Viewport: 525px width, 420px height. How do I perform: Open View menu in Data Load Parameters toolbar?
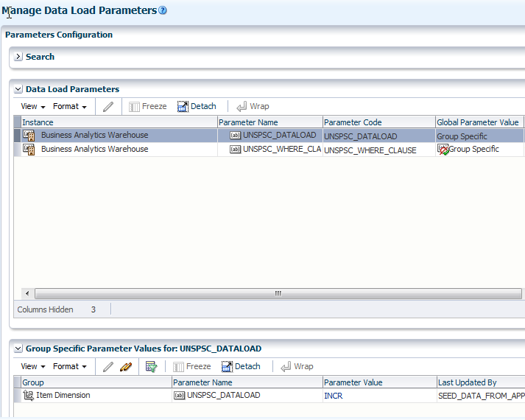coord(33,107)
